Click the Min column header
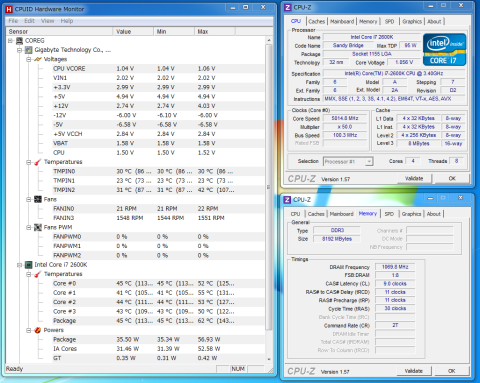480x383 pixels. point(174,31)
